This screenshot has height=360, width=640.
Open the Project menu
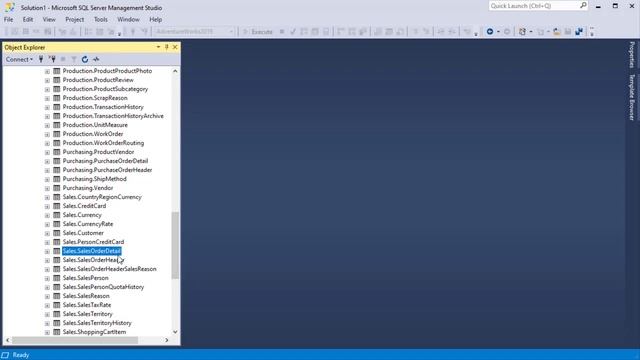[x=74, y=19]
